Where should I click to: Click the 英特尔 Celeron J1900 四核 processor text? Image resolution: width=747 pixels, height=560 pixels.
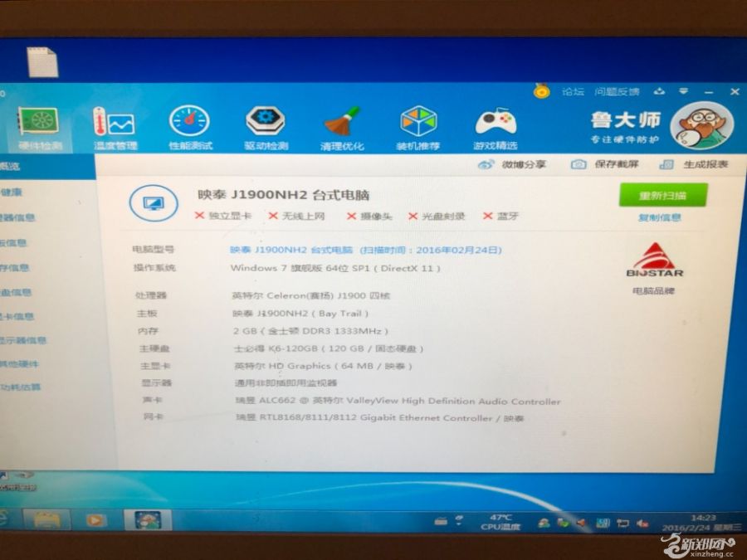310,295
